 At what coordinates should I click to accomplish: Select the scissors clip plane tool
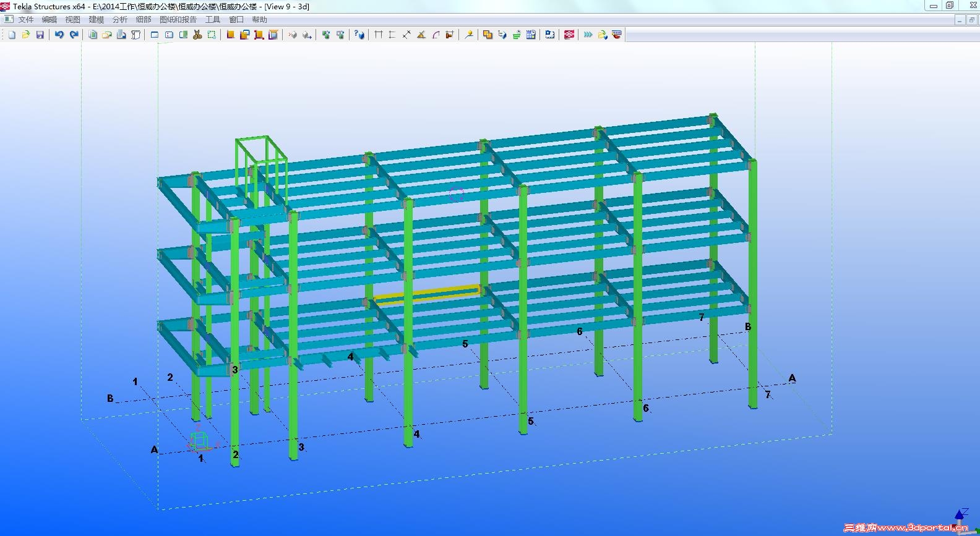(197, 35)
